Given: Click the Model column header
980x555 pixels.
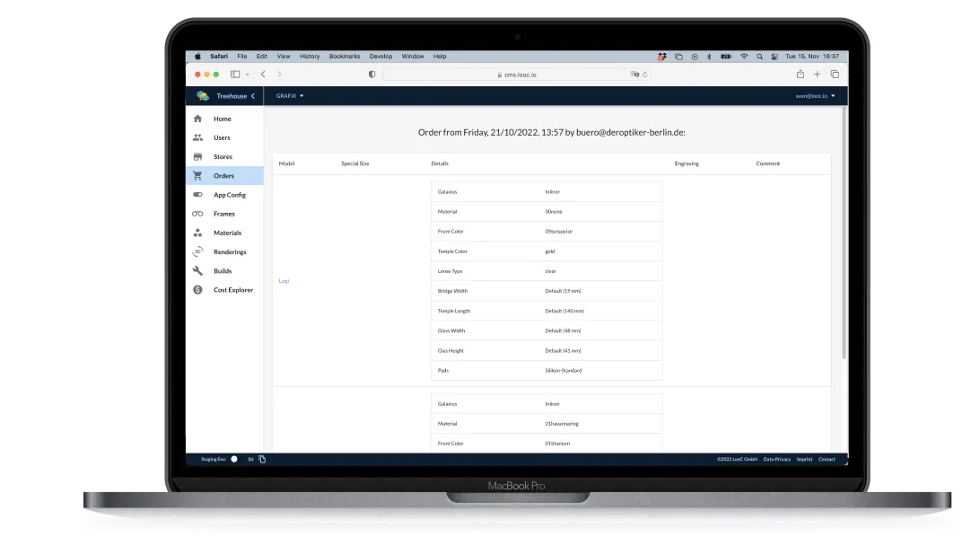Looking at the screenshot, I should [286, 163].
